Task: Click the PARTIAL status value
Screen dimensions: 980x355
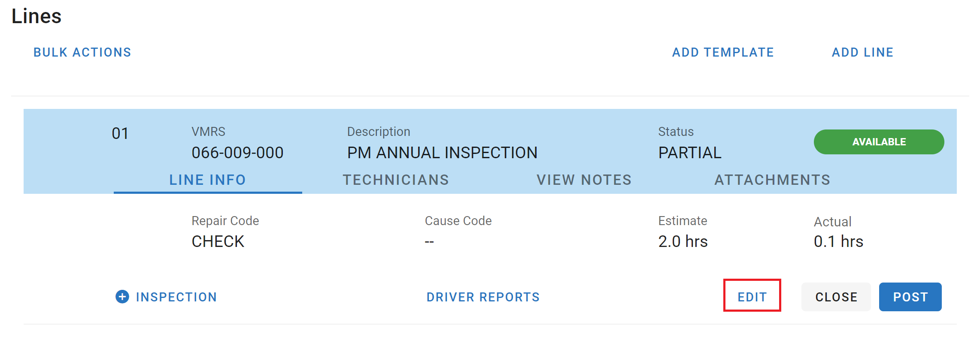Action: click(x=690, y=153)
